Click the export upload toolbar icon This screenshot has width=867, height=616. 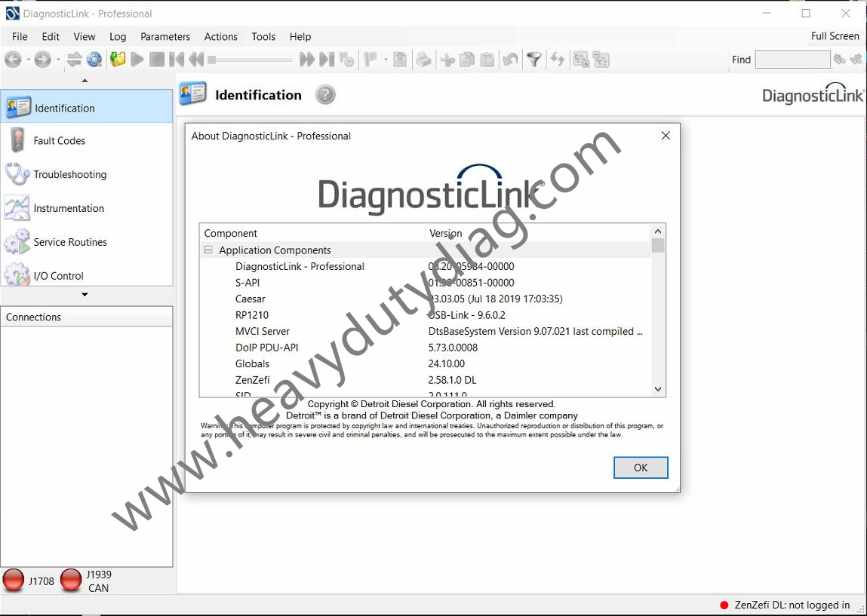pyautogui.click(x=400, y=60)
